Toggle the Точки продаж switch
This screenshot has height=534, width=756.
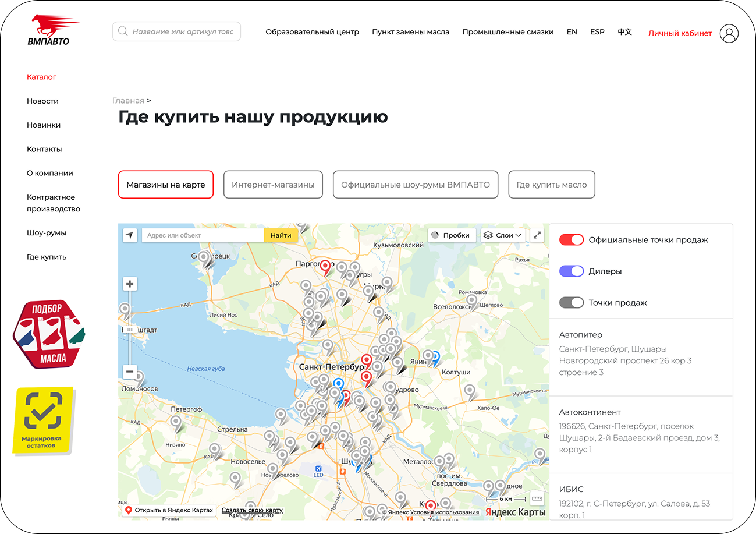click(x=571, y=303)
